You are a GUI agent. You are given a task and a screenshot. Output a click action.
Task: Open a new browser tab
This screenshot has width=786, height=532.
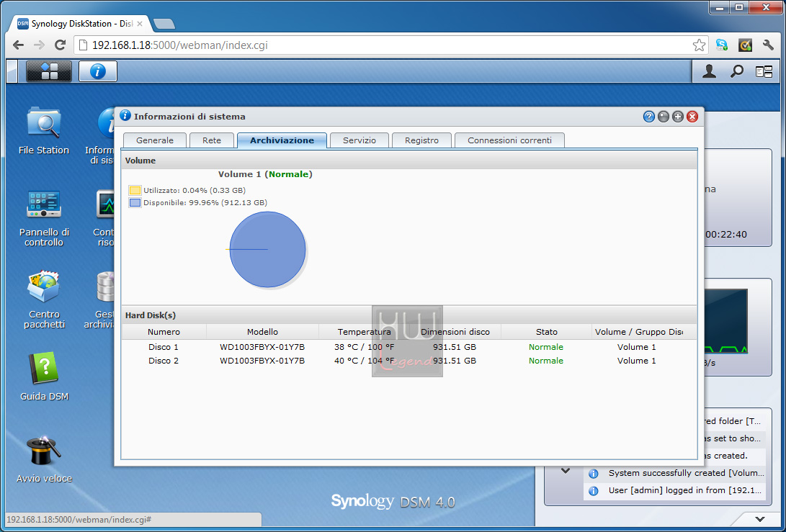(x=164, y=24)
